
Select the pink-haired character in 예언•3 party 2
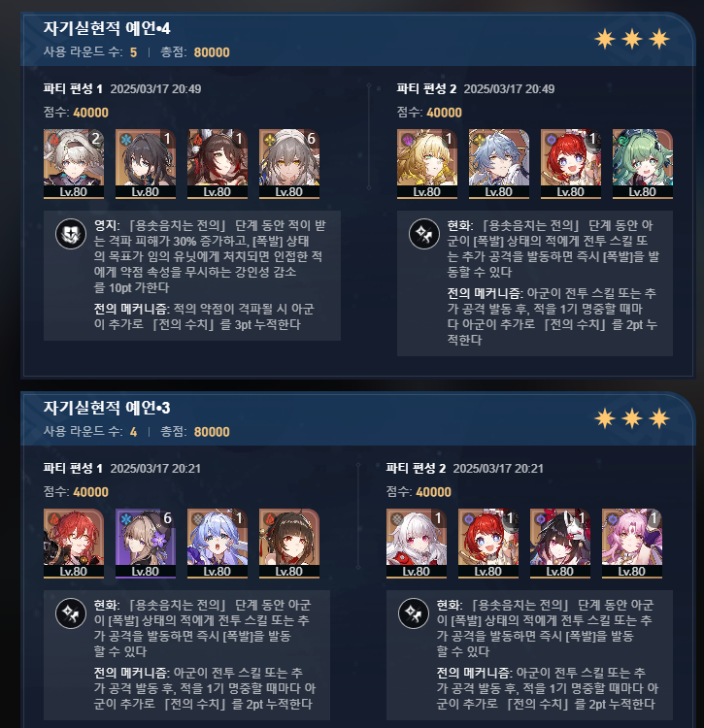click(631, 544)
